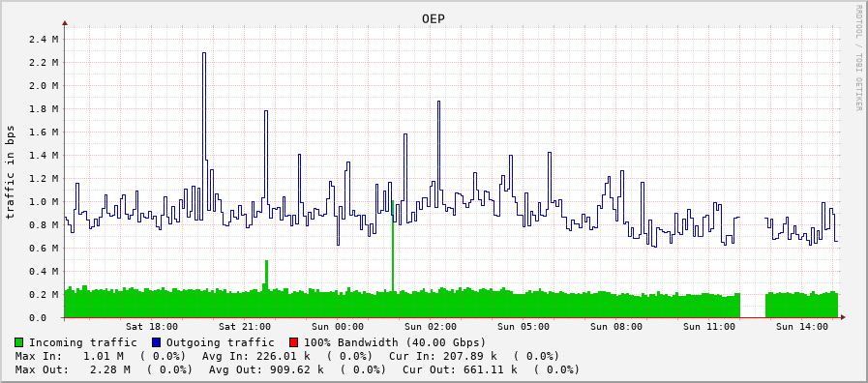Click the 'Sun 02:00' time axis label
This screenshot has width=868, height=383.
(431, 327)
